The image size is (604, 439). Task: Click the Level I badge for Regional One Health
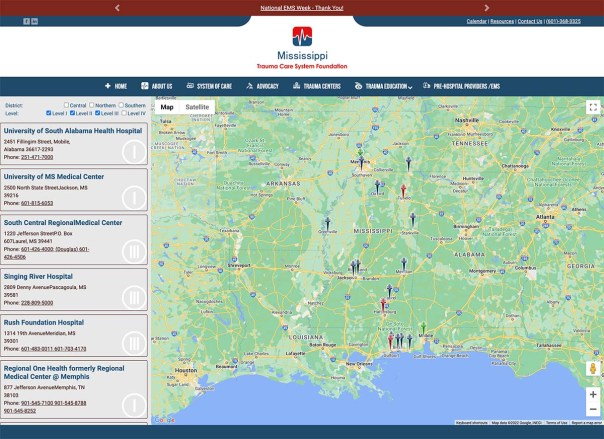(x=134, y=405)
